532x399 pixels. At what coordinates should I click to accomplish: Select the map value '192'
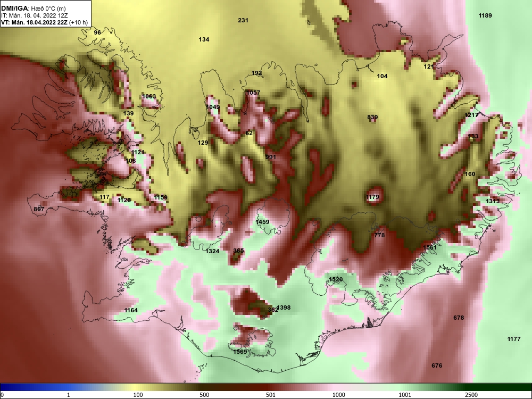(x=257, y=73)
